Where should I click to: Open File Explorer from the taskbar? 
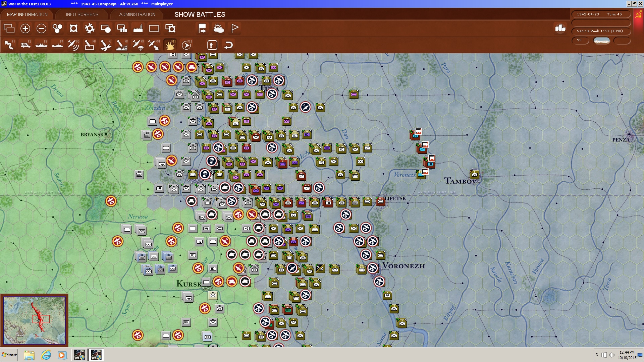click(29, 355)
